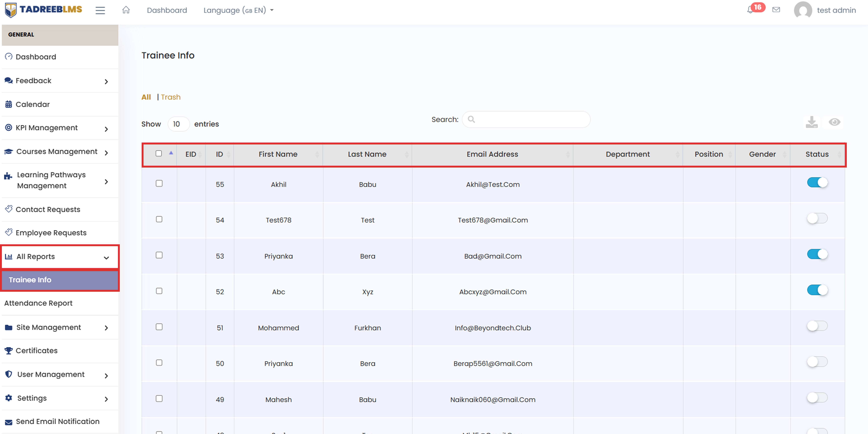Viewport: 868px width, 434px height.
Task: Click the Courses Management graduation cap icon
Action: [x=9, y=152]
